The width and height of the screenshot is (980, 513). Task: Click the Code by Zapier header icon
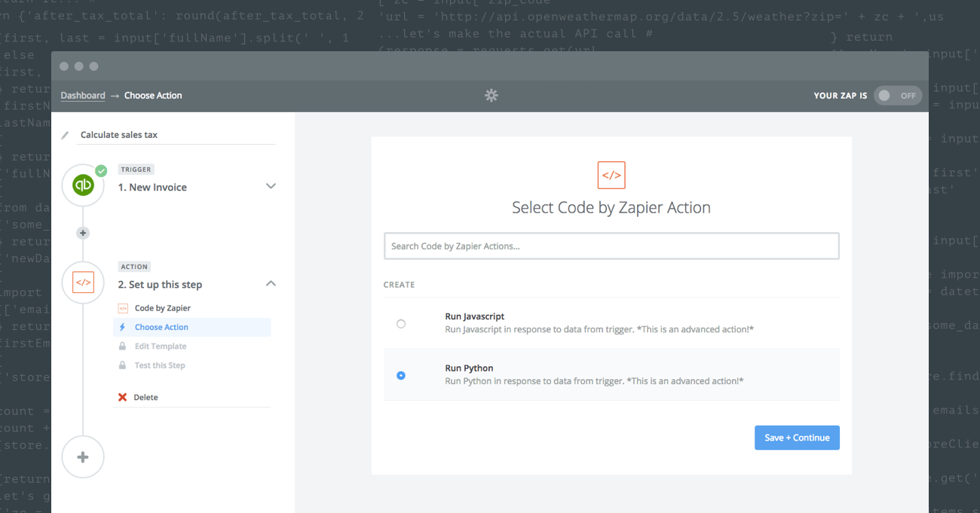click(611, 175)
